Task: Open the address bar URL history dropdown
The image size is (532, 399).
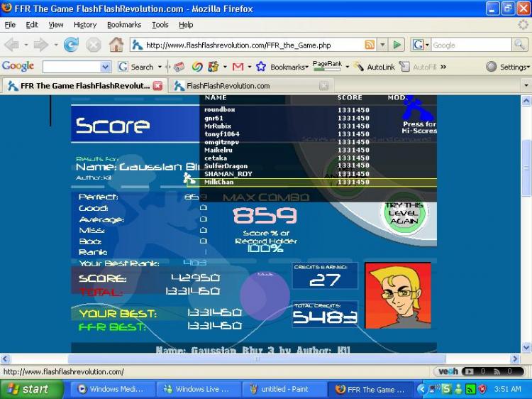Action: coord(383,45)
